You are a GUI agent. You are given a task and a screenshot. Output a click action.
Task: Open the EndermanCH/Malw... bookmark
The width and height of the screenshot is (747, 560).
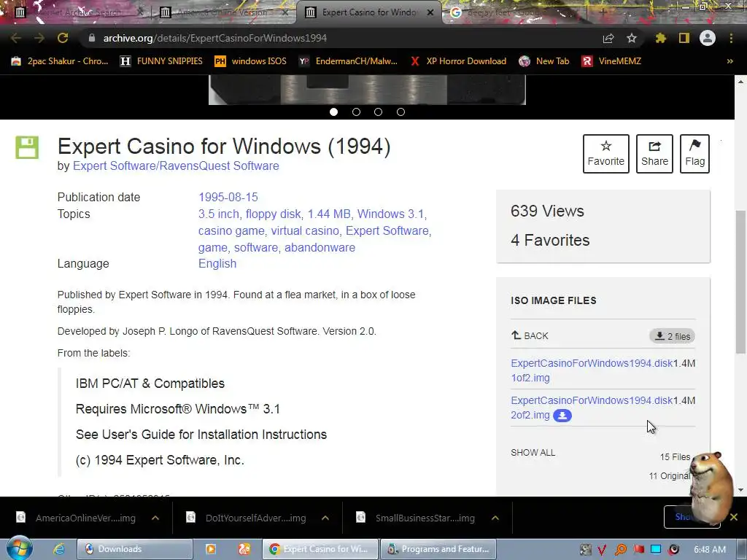point(348,61)
